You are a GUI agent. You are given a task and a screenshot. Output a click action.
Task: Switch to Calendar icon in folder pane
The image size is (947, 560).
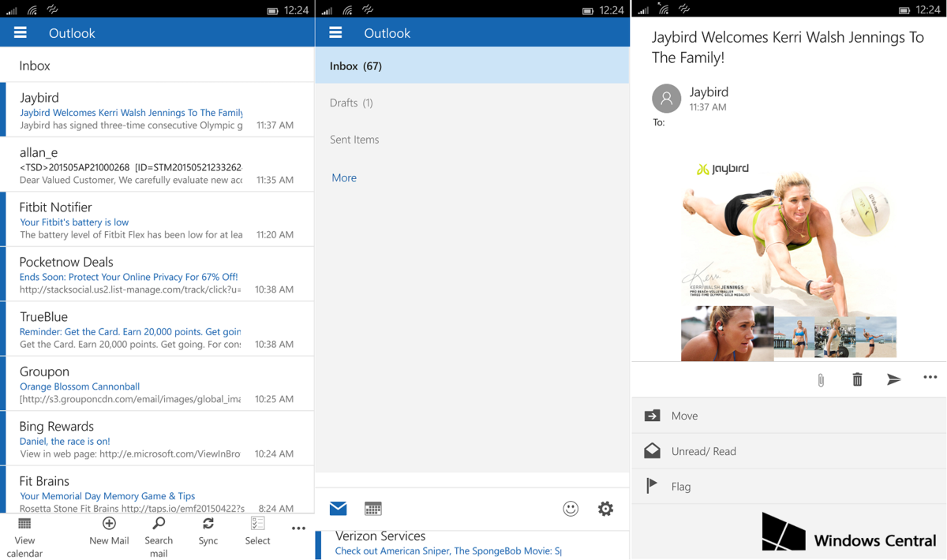(373, 509)
